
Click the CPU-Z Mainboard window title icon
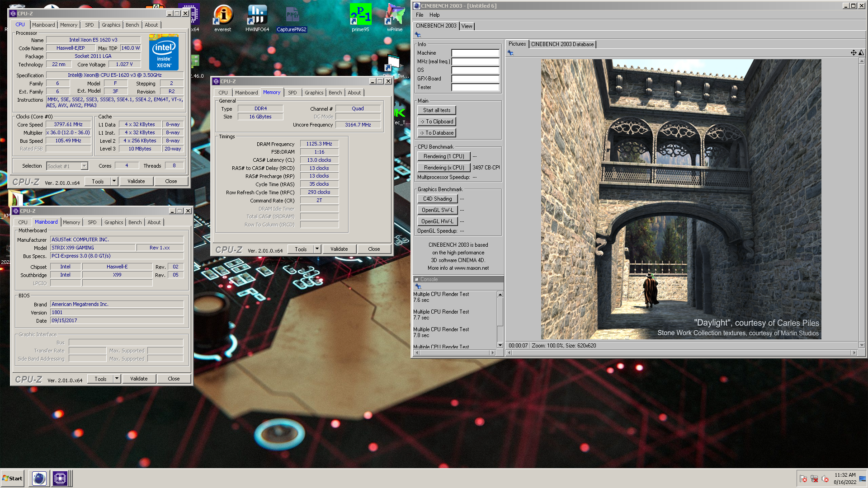tap(16, 211)
